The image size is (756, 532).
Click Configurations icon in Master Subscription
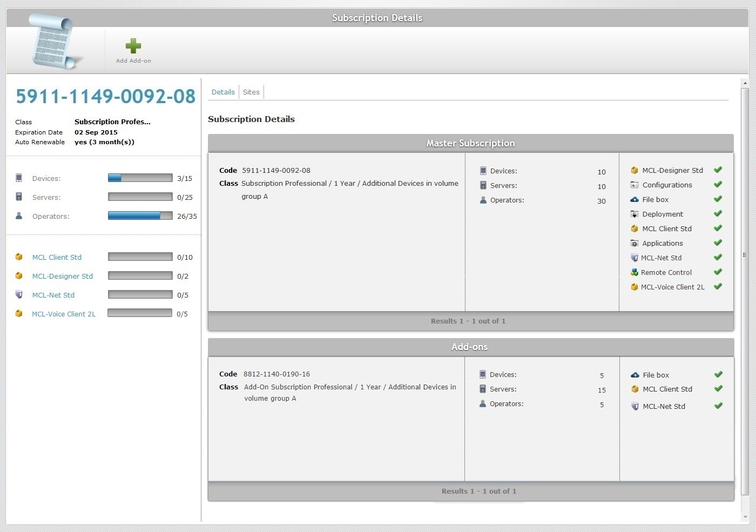pos(634,185)
